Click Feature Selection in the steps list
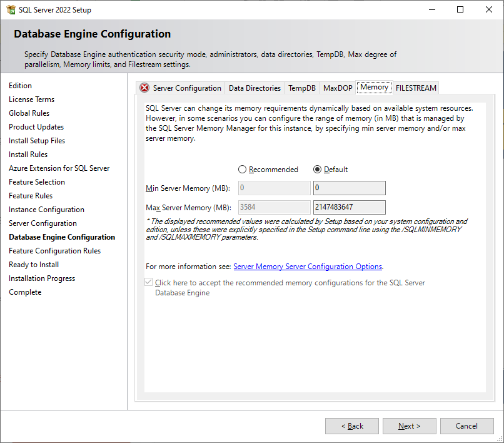This screenshot has width=504, height=443. point(37,182)
